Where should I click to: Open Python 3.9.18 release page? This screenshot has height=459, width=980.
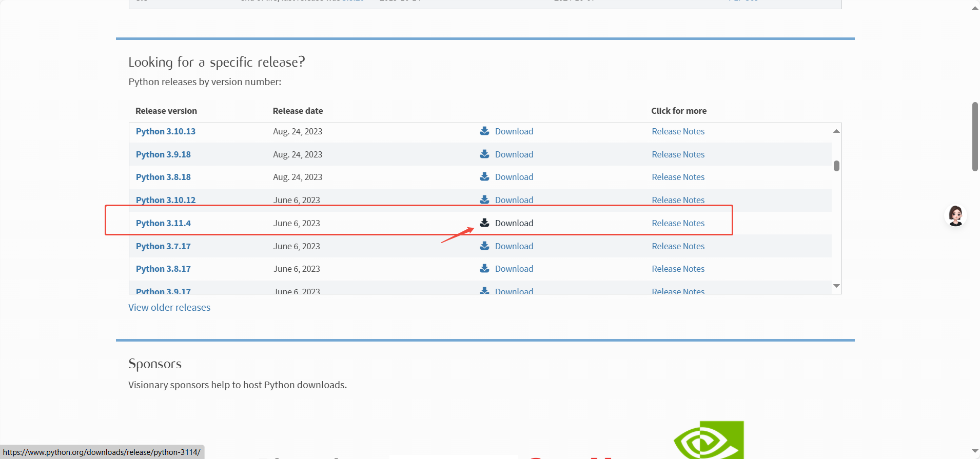coord(163,154)
